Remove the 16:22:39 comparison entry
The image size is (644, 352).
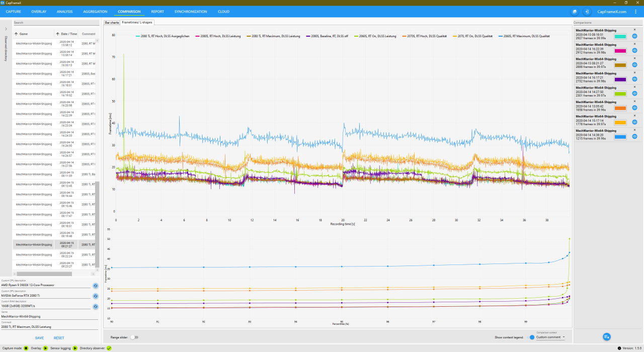634,44
